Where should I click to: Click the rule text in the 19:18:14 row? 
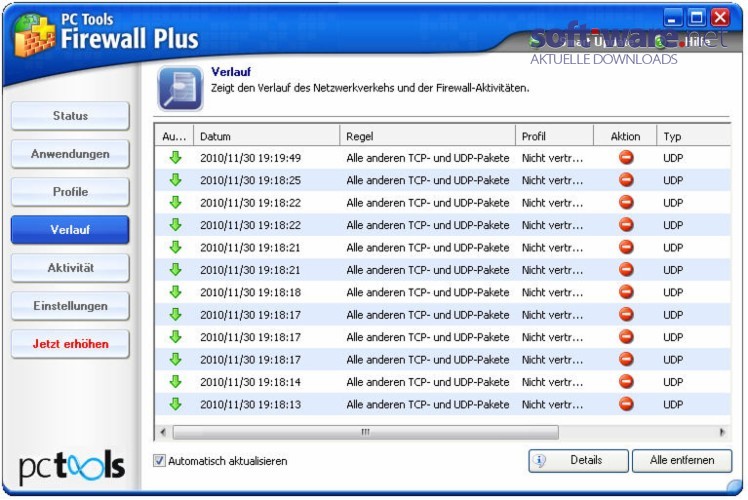pos(428,382)
